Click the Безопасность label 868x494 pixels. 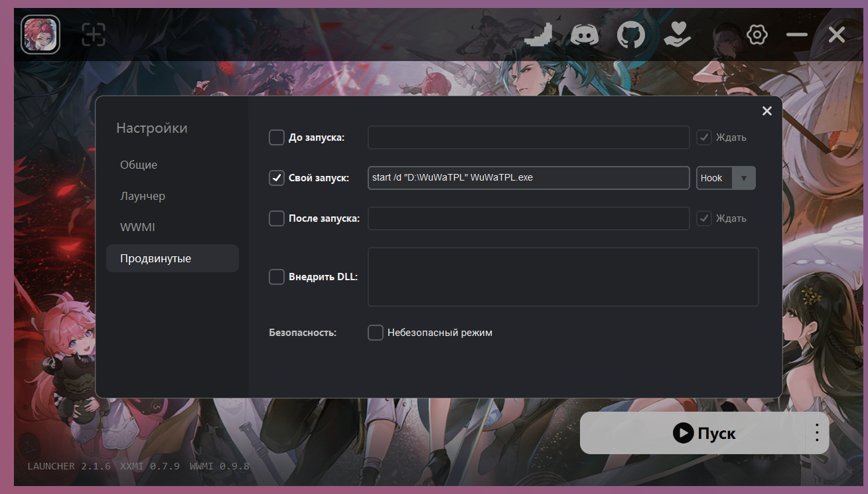point(303,333)
